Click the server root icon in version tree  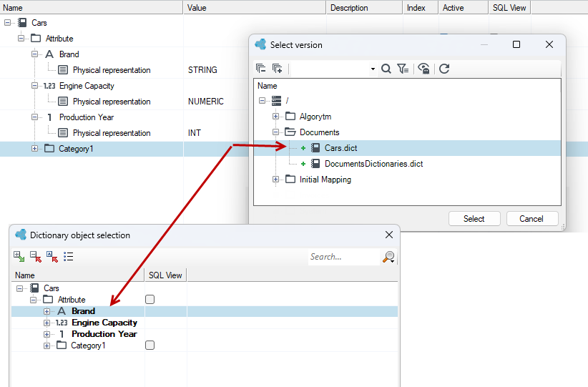pos(276,100)
